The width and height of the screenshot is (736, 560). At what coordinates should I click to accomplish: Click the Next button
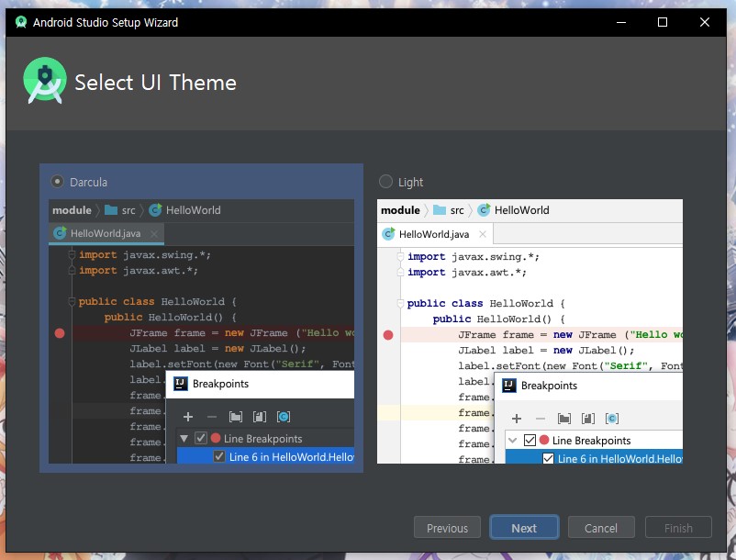524,528
